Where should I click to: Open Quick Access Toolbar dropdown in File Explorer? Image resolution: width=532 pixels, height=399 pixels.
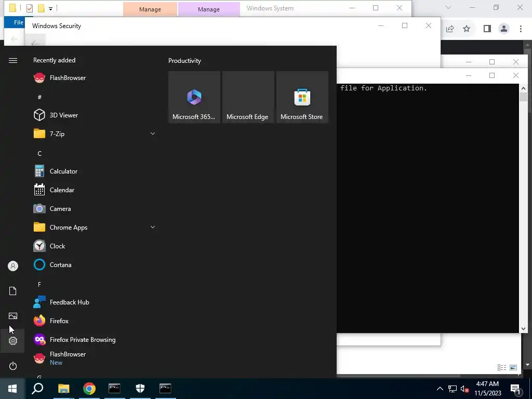point(50,8)
